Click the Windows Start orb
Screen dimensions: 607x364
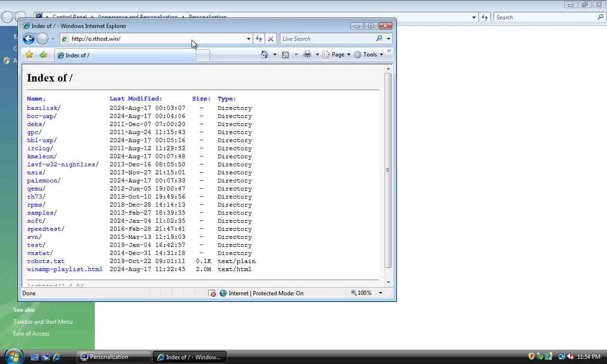coord(14,356)
